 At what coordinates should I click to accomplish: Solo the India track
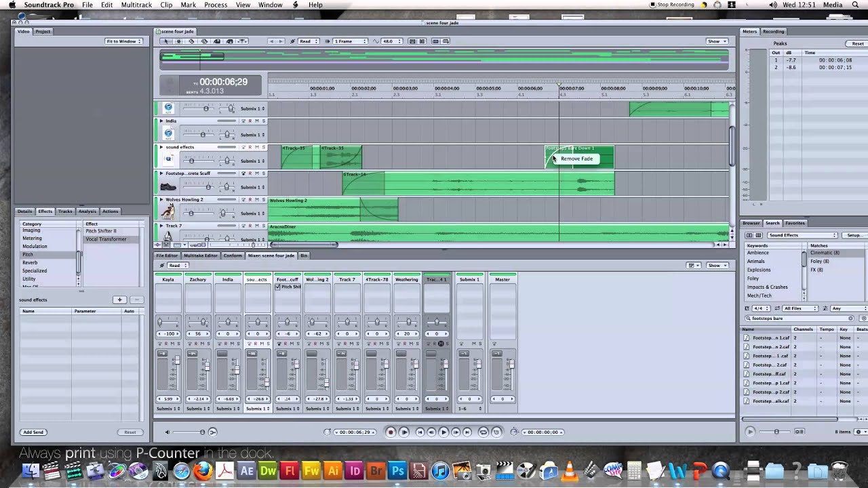click(264, 121)
